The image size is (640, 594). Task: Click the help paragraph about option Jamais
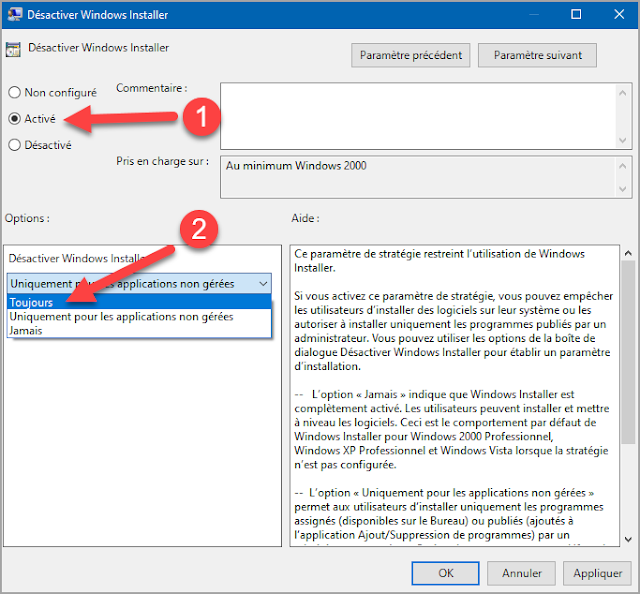point(452,429)
